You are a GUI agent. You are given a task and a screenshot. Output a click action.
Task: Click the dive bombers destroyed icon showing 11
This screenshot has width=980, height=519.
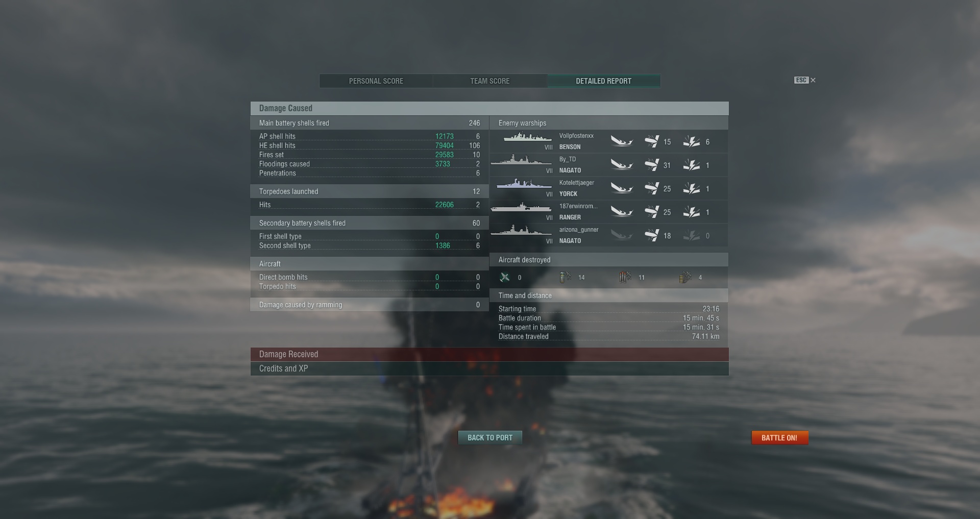625,277
